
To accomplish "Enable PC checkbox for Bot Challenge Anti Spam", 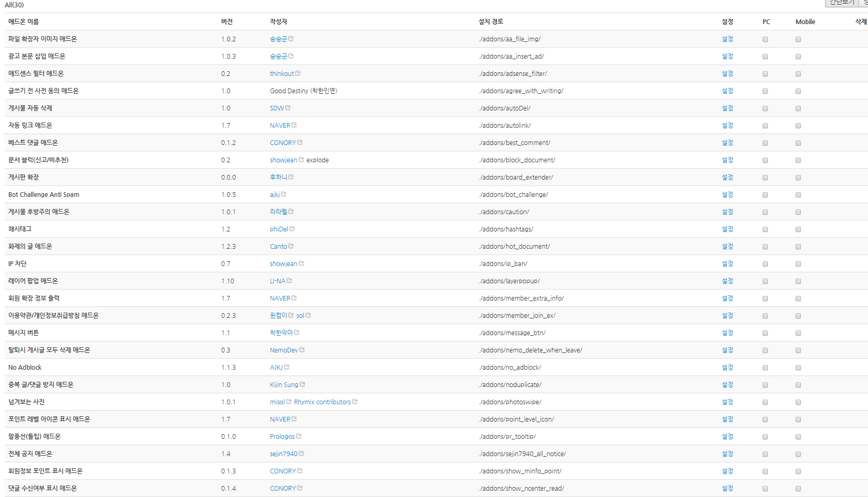I will click(765, 195).
